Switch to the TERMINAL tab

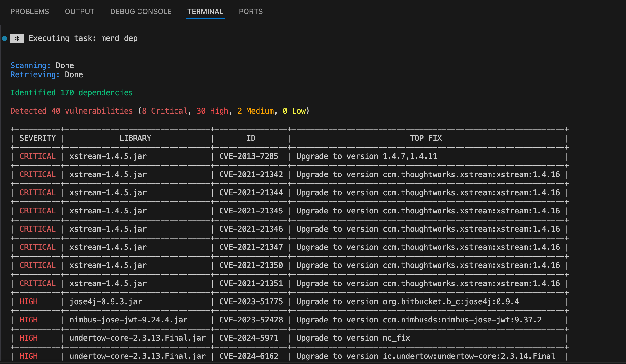(205, 11)
